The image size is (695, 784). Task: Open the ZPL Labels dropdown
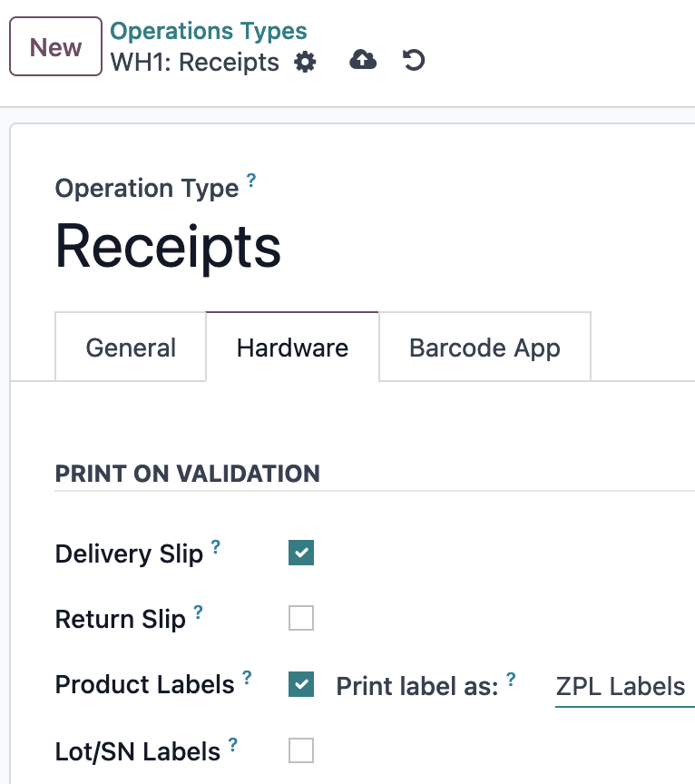point(625,687)
